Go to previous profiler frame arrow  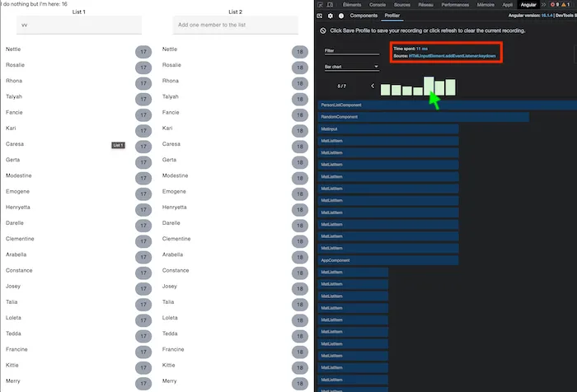[x=373, y=86]
